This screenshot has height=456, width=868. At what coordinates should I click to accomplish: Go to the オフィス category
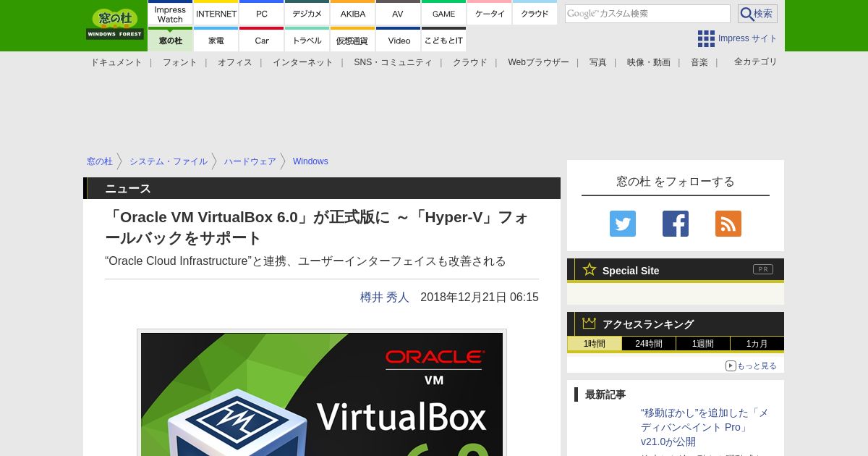tap(235, 62)
